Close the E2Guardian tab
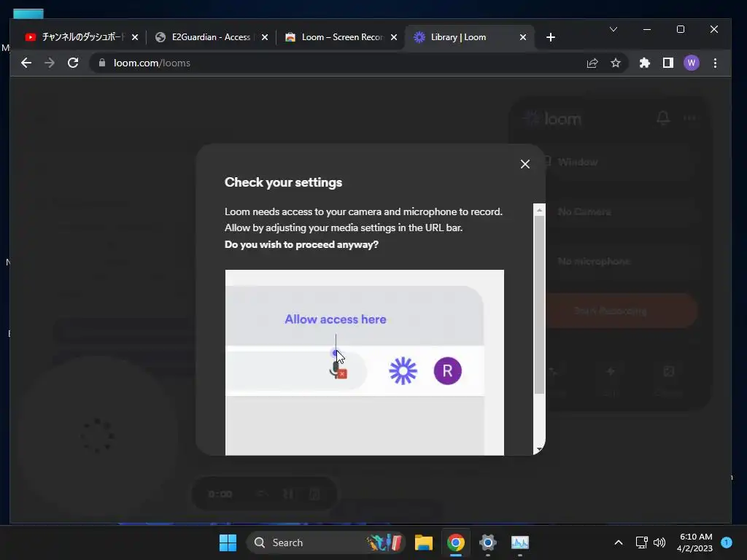747x560 pixels. (265, 37)
